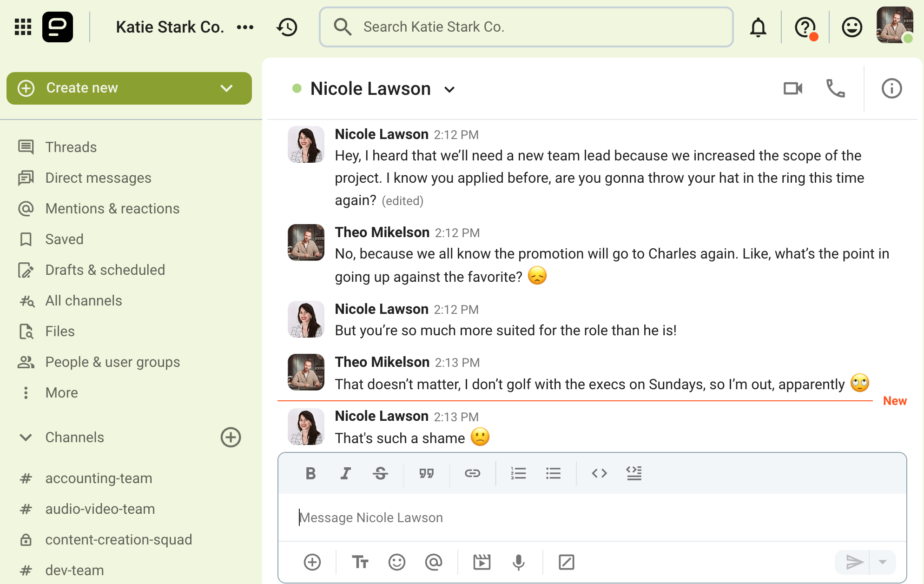924x584 pixels.
Task: Click the video call icon for Nicole Lawson
Action: click(x=793, y=88)
